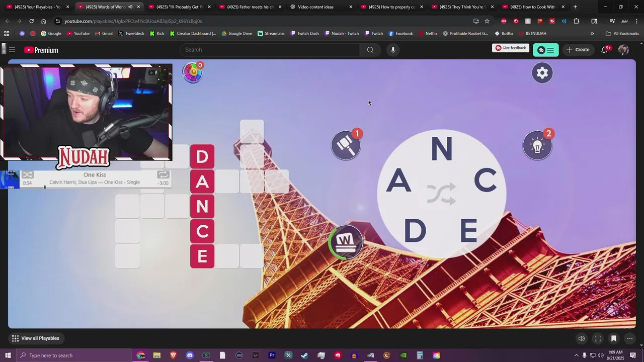Click the search magnifier button

370,50
